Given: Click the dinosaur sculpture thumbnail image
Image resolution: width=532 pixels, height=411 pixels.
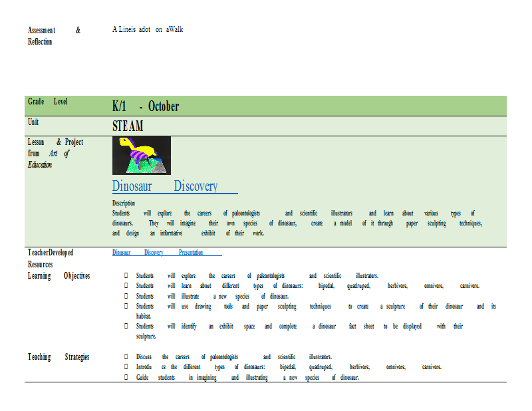Looking at the screenshot, I should click(142, 156).
